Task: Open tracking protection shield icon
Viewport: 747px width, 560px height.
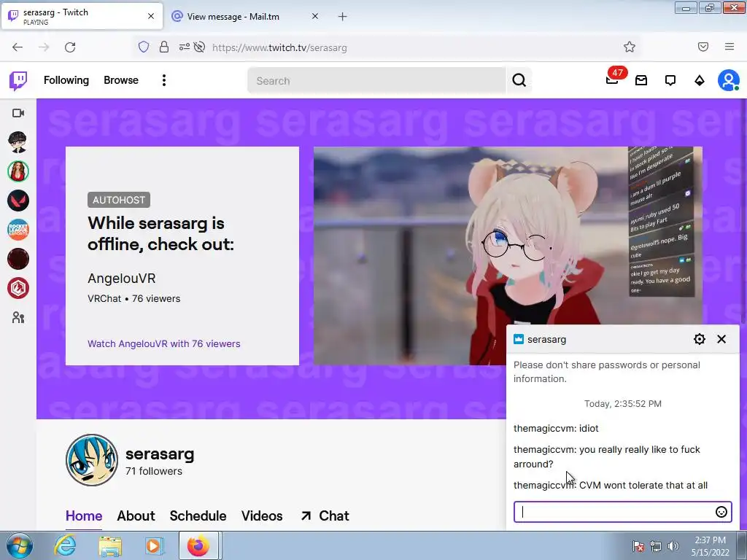Action: [x=144, y=47]
